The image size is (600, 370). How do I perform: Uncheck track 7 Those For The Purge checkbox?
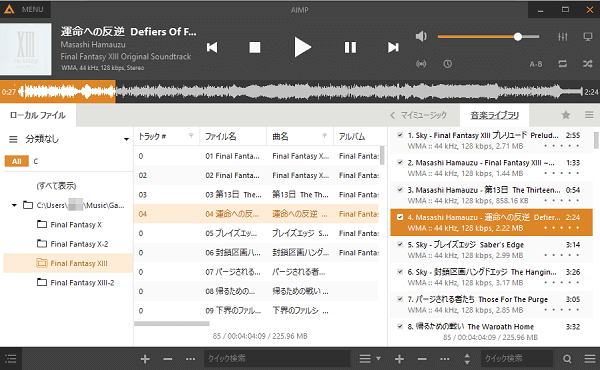[x=400, y=299]
